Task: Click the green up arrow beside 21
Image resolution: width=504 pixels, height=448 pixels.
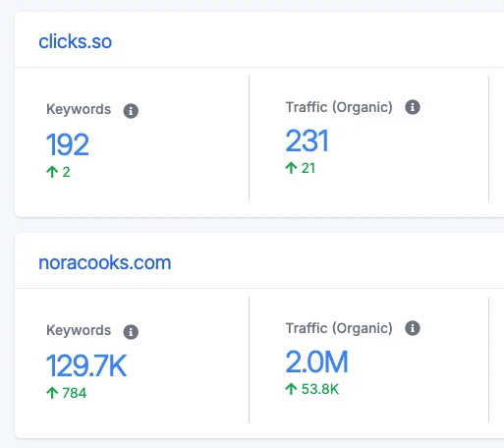Action: (291, 168)
